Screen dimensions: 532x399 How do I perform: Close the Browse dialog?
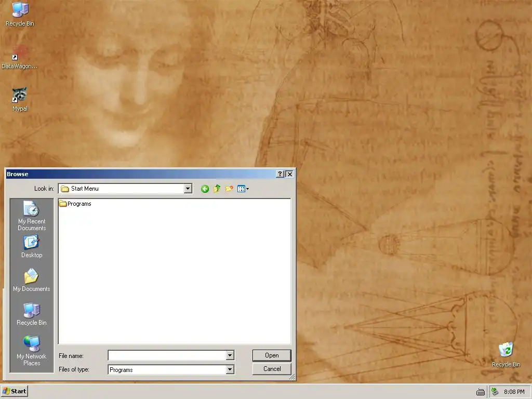(289, 174)
